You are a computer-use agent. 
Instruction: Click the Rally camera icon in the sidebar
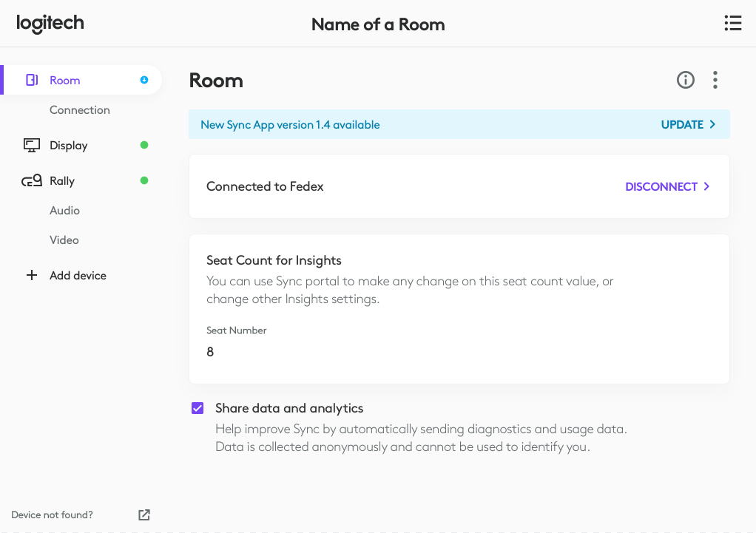pos(31,180)
